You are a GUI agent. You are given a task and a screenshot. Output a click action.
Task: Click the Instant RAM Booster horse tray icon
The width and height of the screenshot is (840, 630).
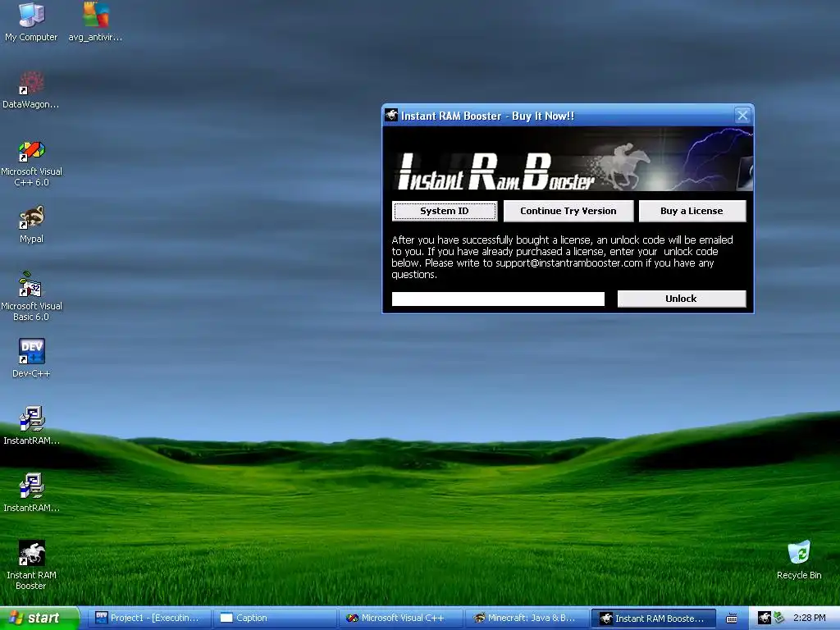764,618
